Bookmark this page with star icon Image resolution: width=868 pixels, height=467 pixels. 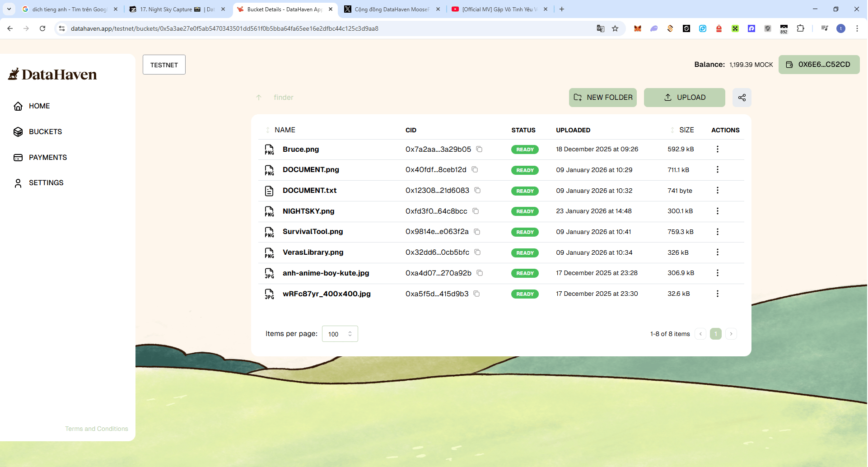tap(615, 28)
